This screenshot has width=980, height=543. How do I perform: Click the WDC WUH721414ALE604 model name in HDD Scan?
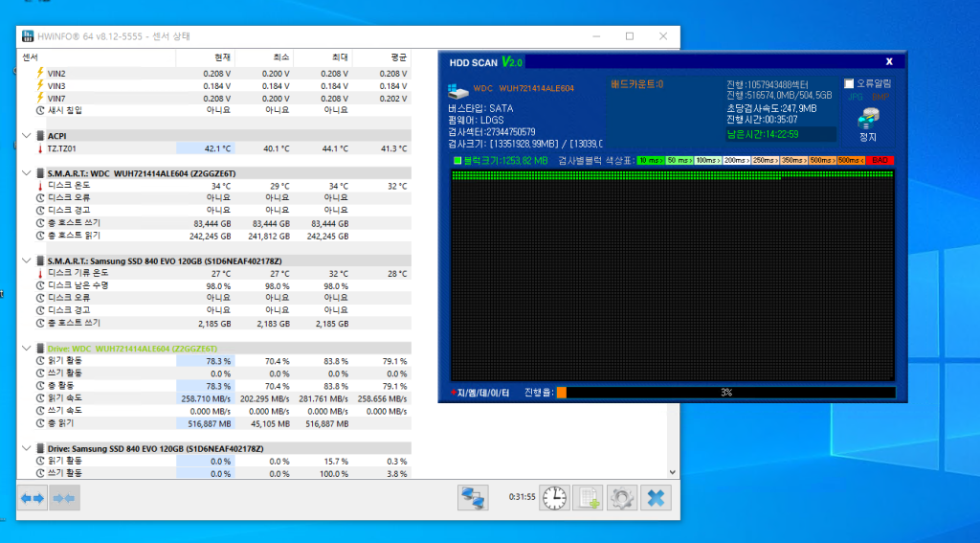pos(523,89)
